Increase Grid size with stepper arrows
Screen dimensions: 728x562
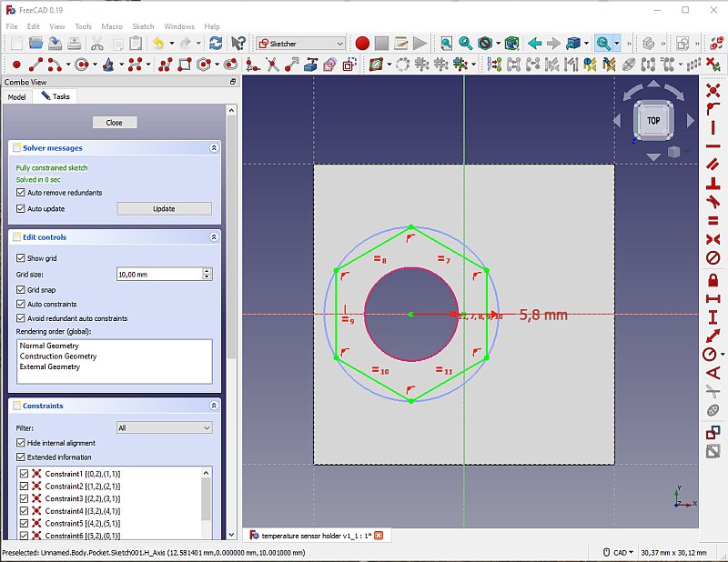207,271
